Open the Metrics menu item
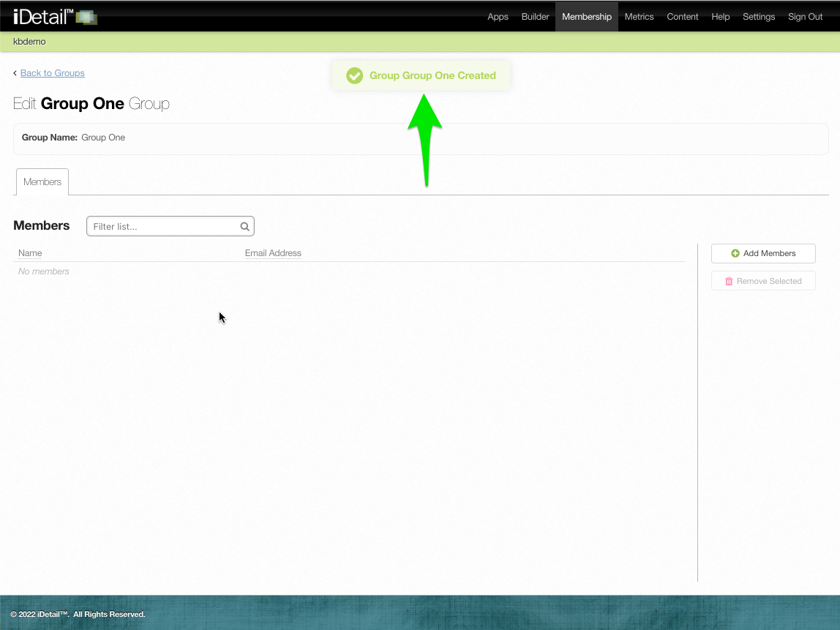The image size is (840, 630). [x=639, y=17]
